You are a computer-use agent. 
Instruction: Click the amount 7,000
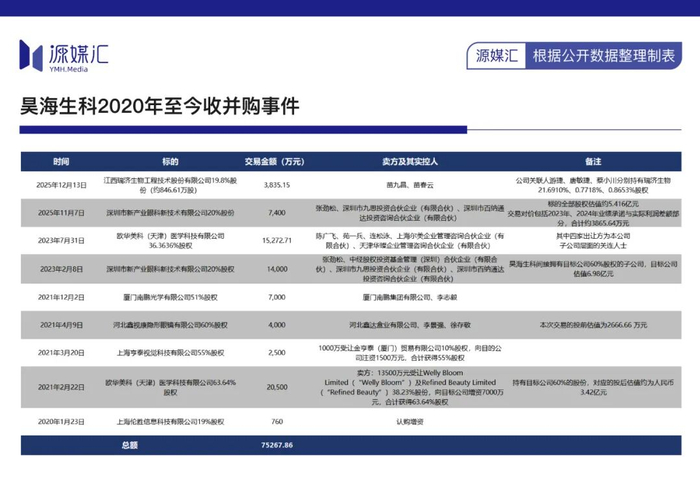pos(277,297)
